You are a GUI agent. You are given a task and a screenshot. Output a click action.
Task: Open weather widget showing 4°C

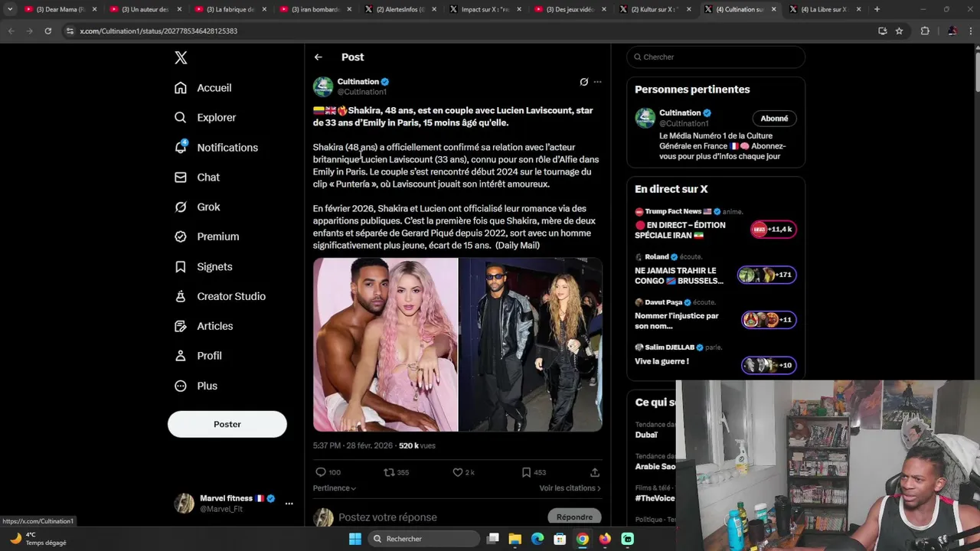pyautogui.click(x=37, y=539)
